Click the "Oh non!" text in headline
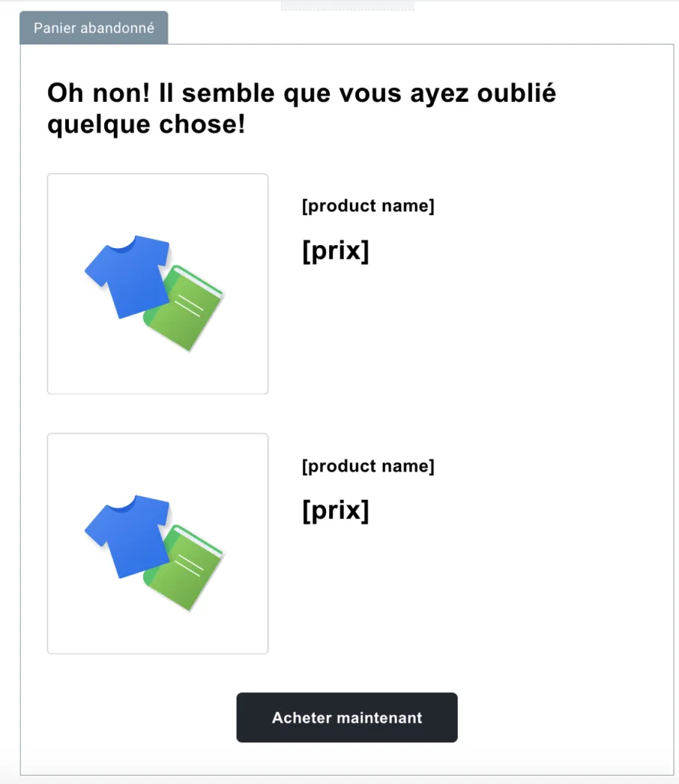The width and height of the screenshot is (679, 784). click(x=99, y=93)
